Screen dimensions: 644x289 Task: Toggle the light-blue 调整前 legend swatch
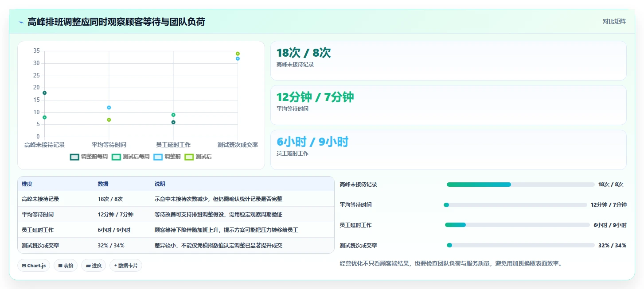pos(158,157)
